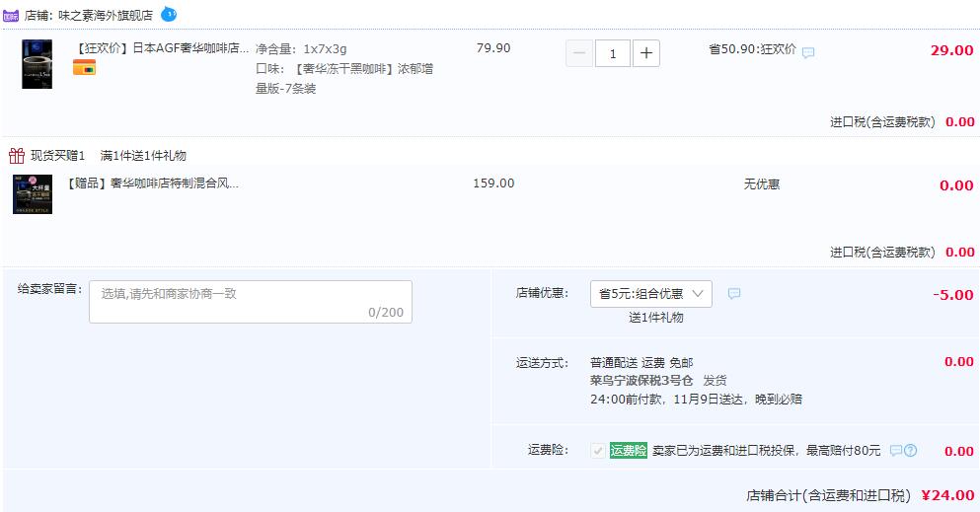Click the orange credit card icon under the product title
The image size is (980, 512).
pos(84,67)
